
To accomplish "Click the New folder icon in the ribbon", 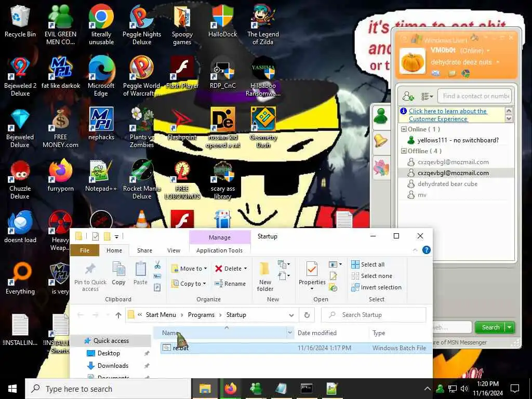I will pos(264,270).
